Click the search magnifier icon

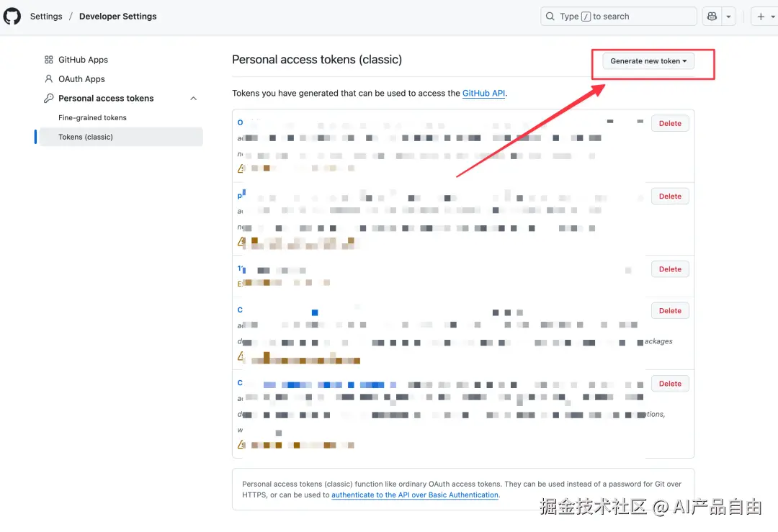[x=550, y=16]
